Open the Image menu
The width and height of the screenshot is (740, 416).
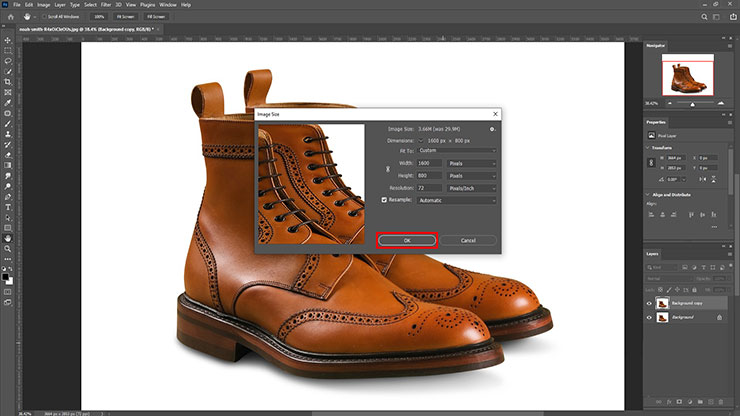[x=44, y=5]
